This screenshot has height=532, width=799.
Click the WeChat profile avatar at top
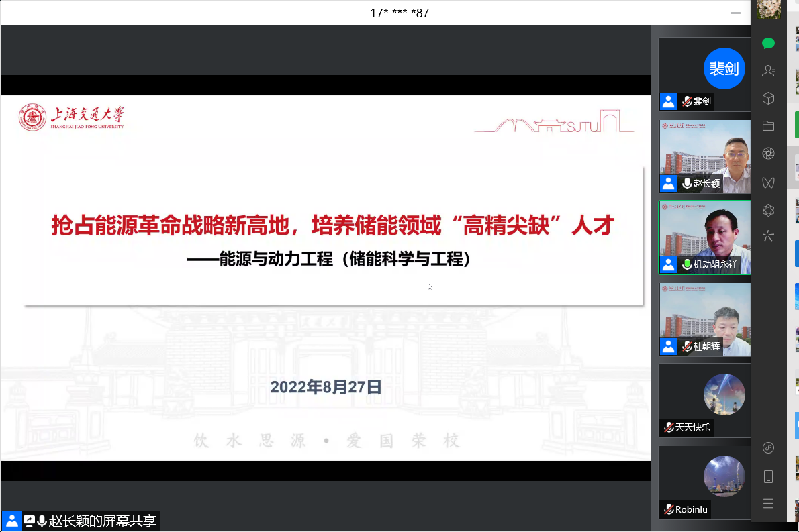(x=769, y=9)
